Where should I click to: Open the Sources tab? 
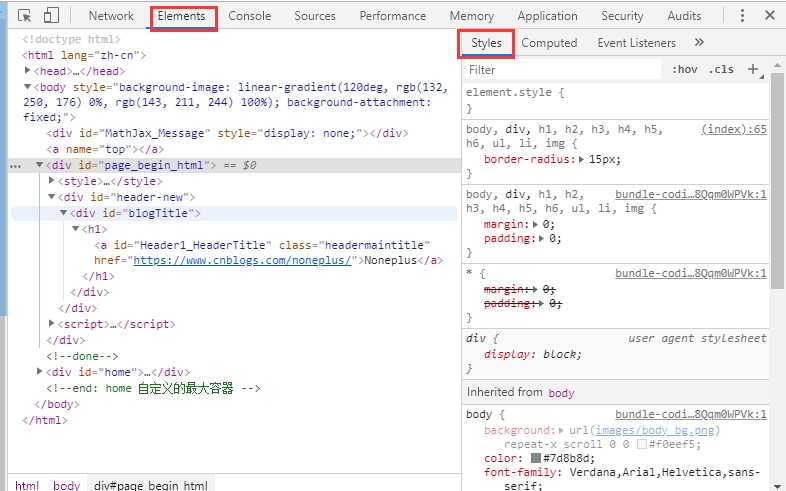click(315, 16)
